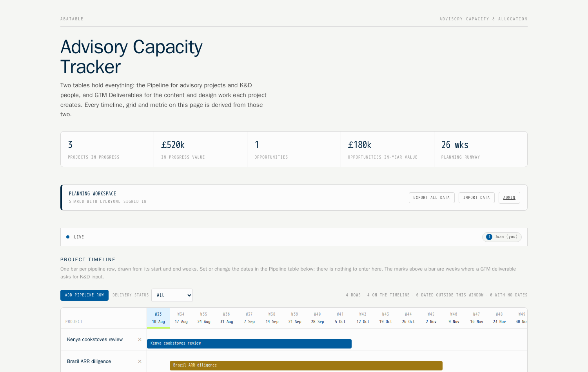Remove the Kenya cookstoves review row

tap(140, 339)
